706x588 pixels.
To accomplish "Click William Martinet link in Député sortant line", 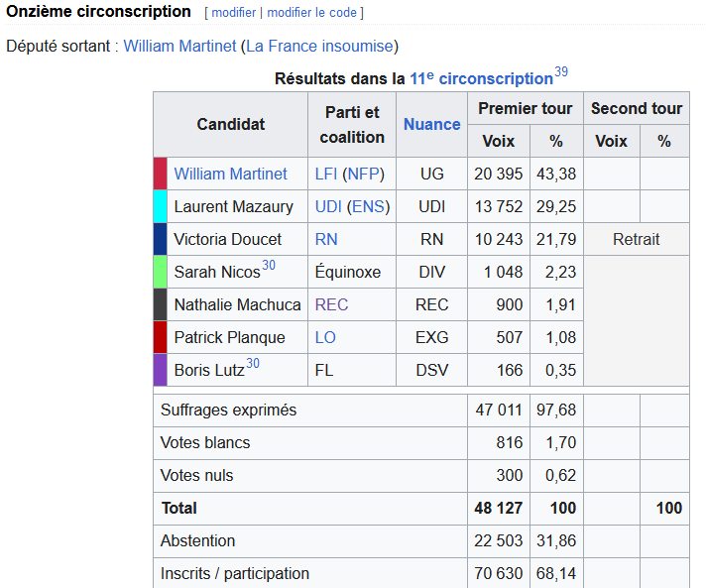I will [179, 46].
